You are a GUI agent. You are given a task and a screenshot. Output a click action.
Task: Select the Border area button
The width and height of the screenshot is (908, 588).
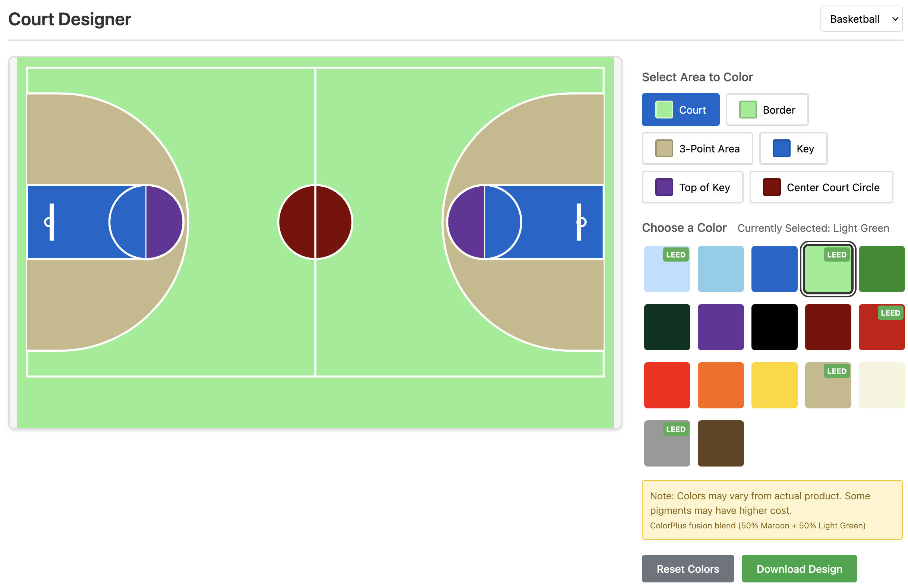click(766, 110)
